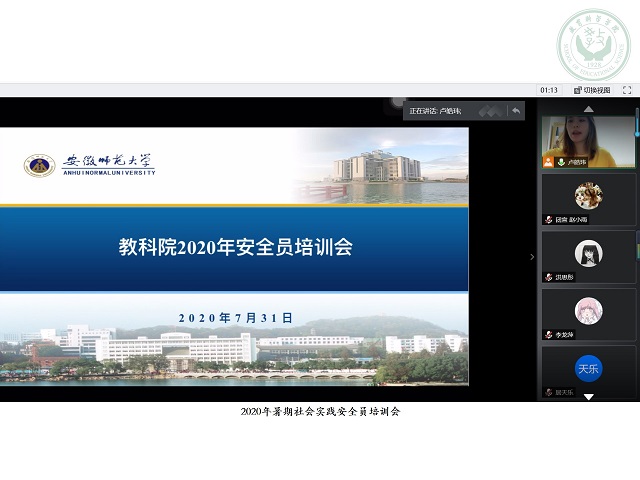Click the 01:13 meeting timer
Screen dimensions: 640x480
point(549,90)
